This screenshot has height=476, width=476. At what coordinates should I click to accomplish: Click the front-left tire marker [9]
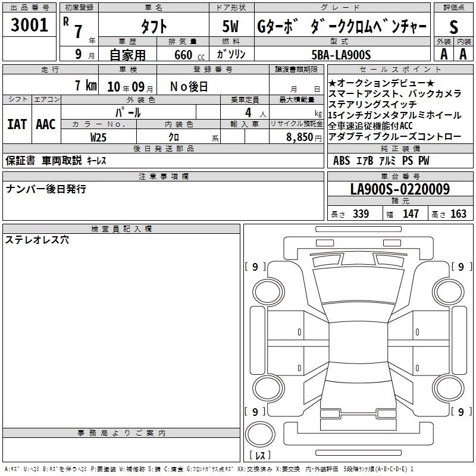pyautogui.click(x=256, y=267)
